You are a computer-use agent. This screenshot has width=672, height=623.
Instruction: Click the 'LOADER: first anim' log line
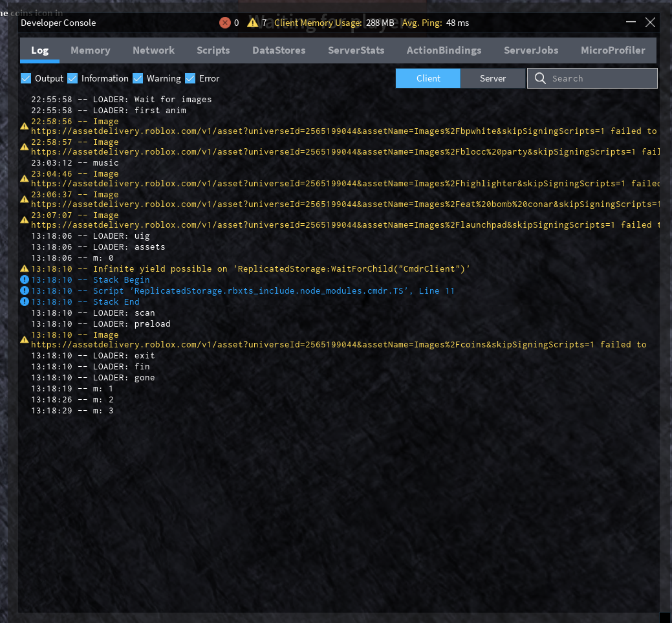(x=109, y=110)
